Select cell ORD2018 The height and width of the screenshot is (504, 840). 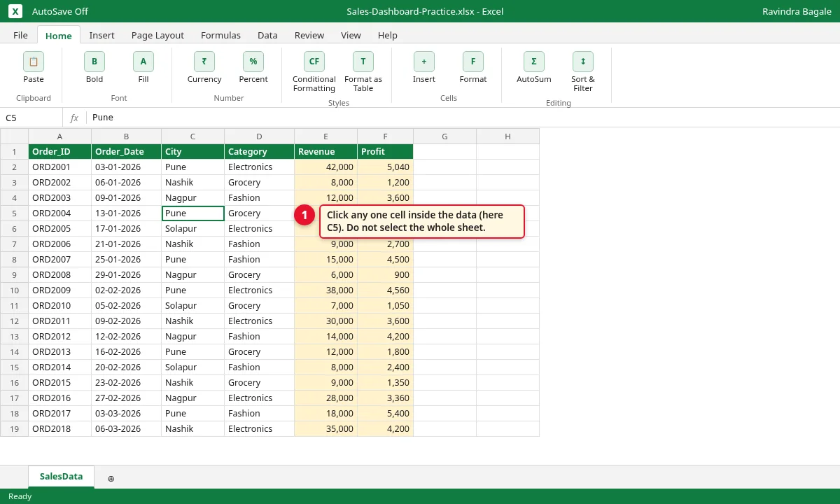[x=60, y=429]
